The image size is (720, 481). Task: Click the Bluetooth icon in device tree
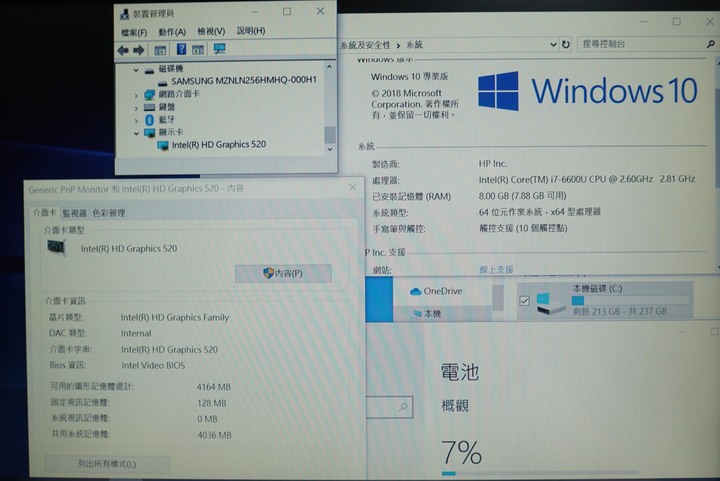tap(149, 120)
